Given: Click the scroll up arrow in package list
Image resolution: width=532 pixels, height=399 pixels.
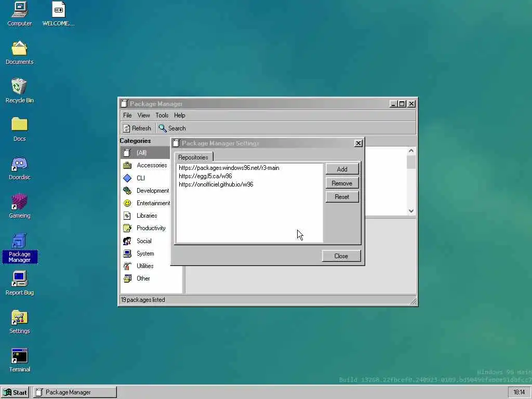Looking at the screenshot, I should (411, 151).
